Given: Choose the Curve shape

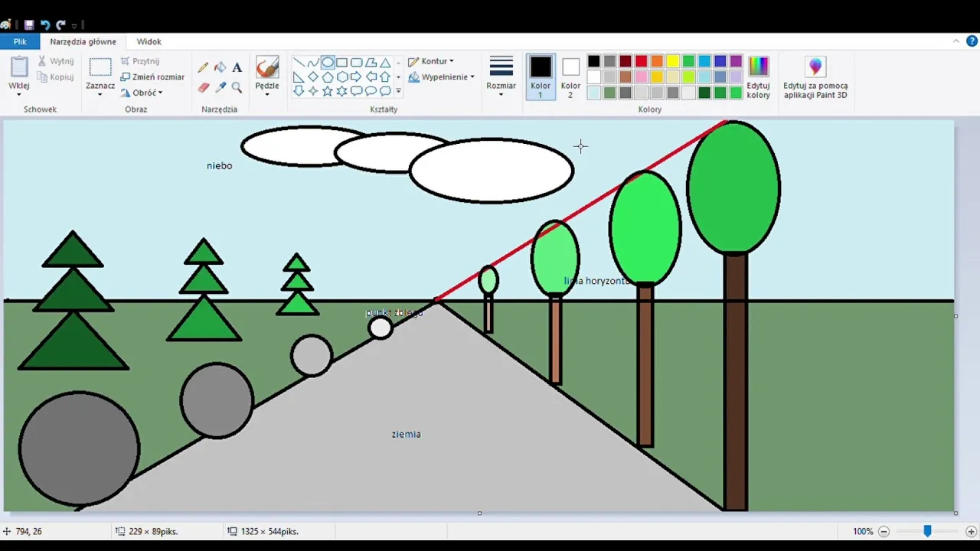Looking at the screenshot, I should pyautogui.click(x=313, y=63).
